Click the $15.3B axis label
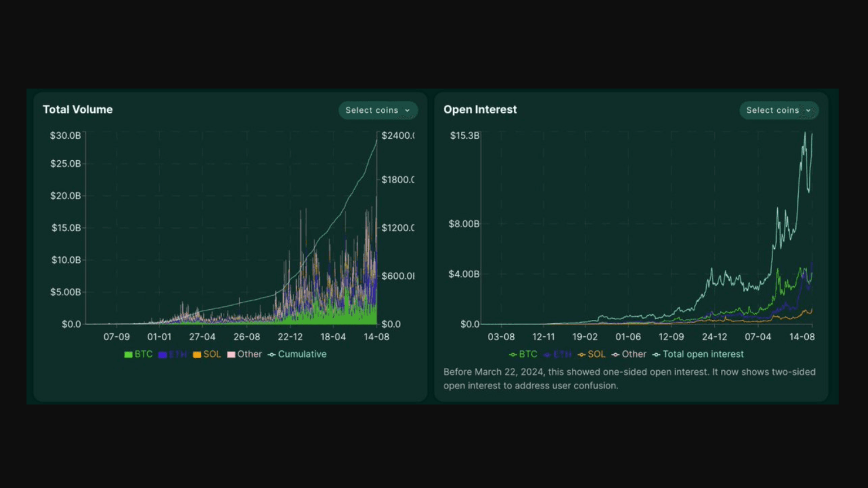The width and height of the screenshot is (868, 488). tap(465, 135)
